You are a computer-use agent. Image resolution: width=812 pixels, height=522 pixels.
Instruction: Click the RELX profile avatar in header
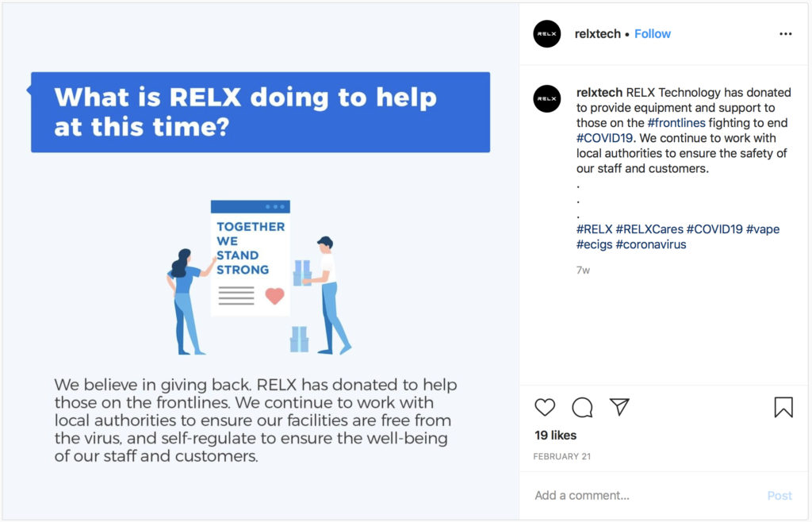click(547, 33)
